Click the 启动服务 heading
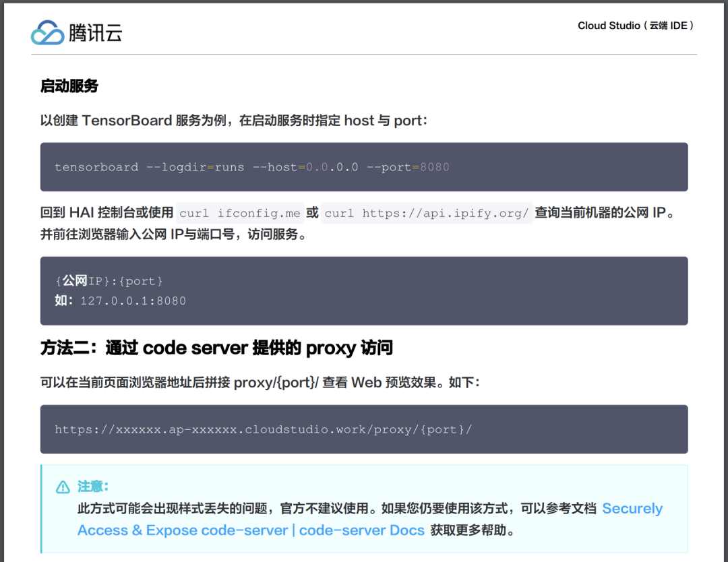This screenshot has width=728, height=562. point(69,86)
